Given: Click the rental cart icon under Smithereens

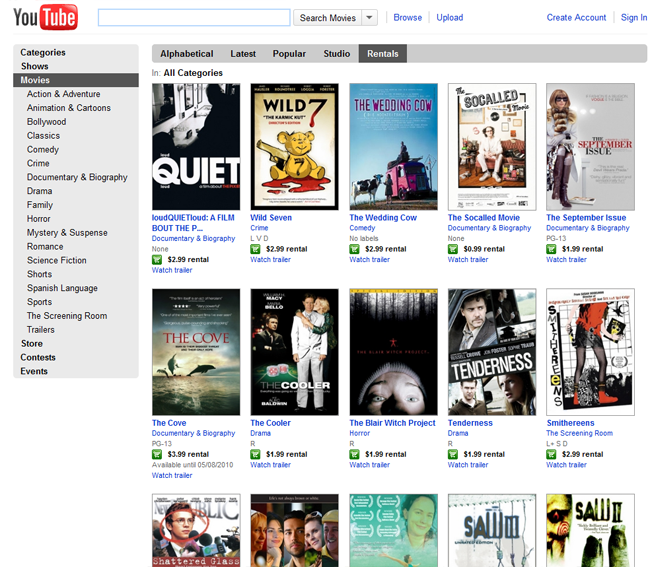Looking at the screenshot, I should [551, 454].
